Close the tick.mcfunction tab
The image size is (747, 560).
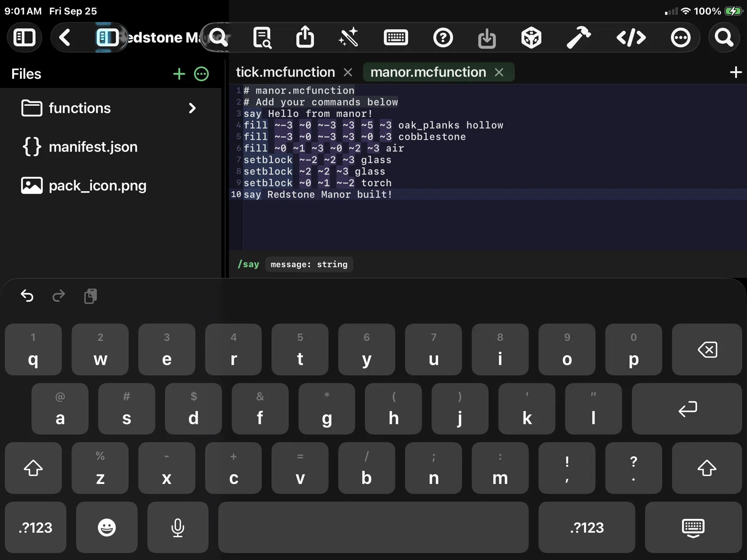click(x=348, y=72)
